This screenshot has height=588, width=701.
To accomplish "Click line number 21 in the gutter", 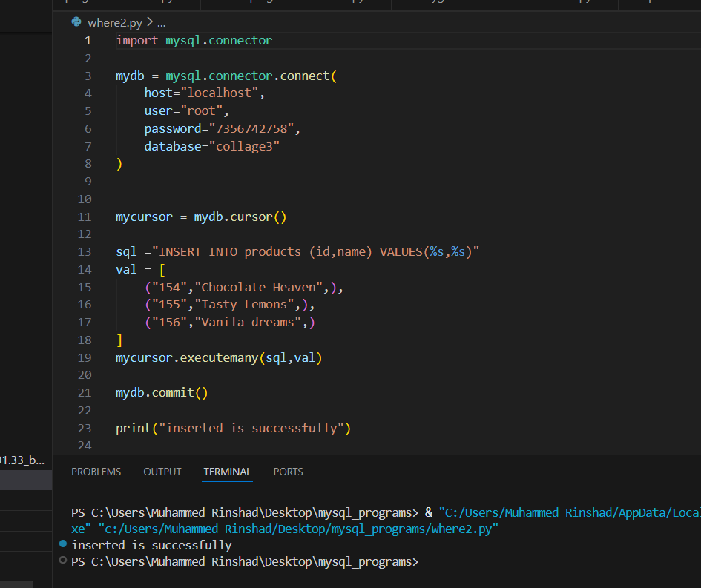I will tap(84, 392).
